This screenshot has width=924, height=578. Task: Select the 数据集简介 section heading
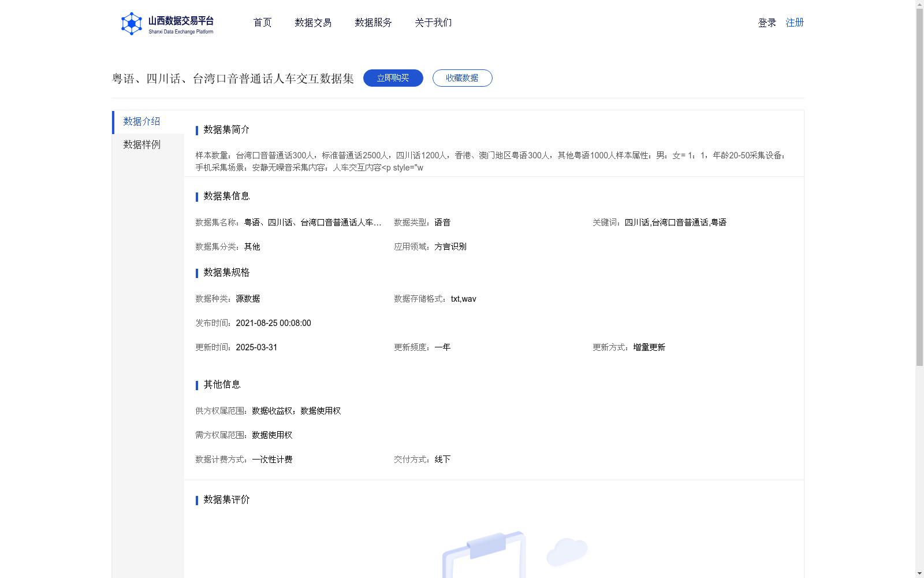pos(226,129)
